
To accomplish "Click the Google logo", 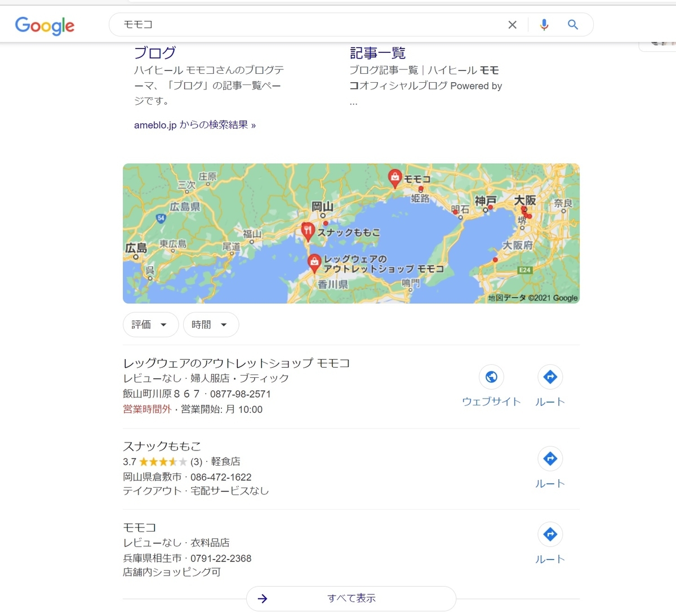I will [45, 25].
